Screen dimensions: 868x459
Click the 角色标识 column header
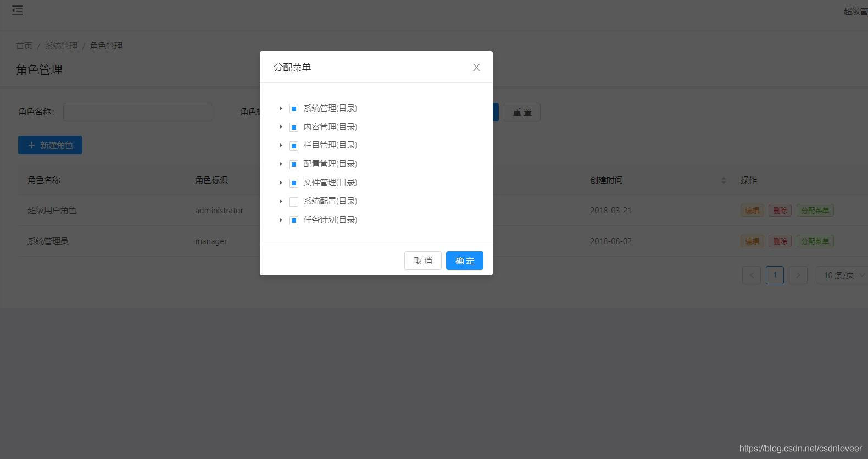coord(212,180)
